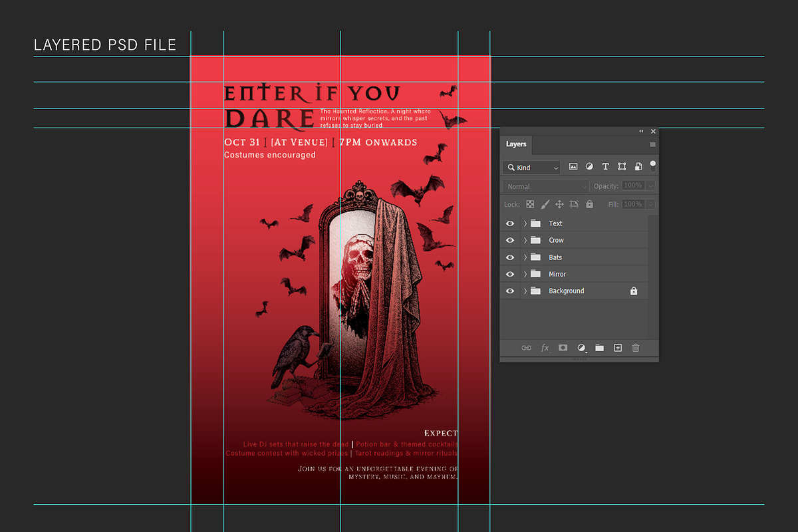The image size is (798, 532).
Task: Create a new layer
Action: (617, 347)
